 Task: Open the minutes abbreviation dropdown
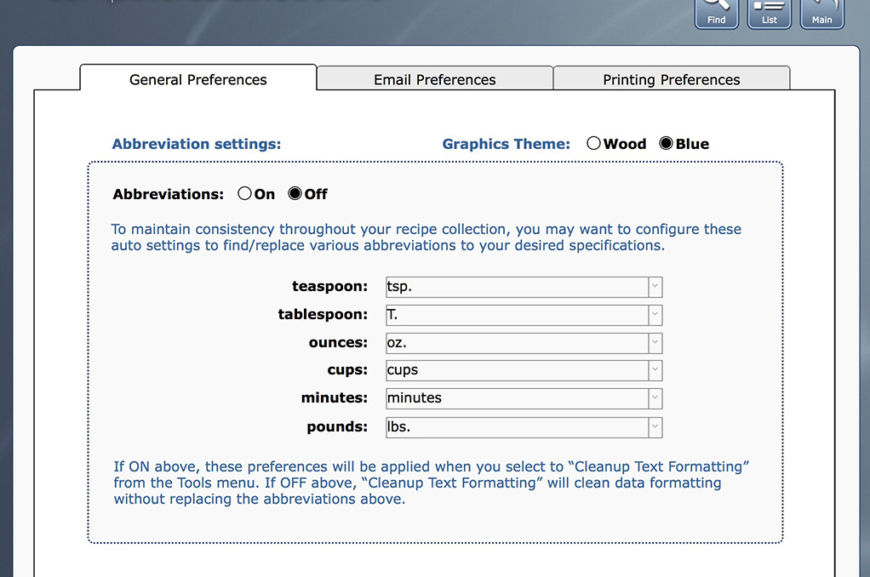point(655,398)
